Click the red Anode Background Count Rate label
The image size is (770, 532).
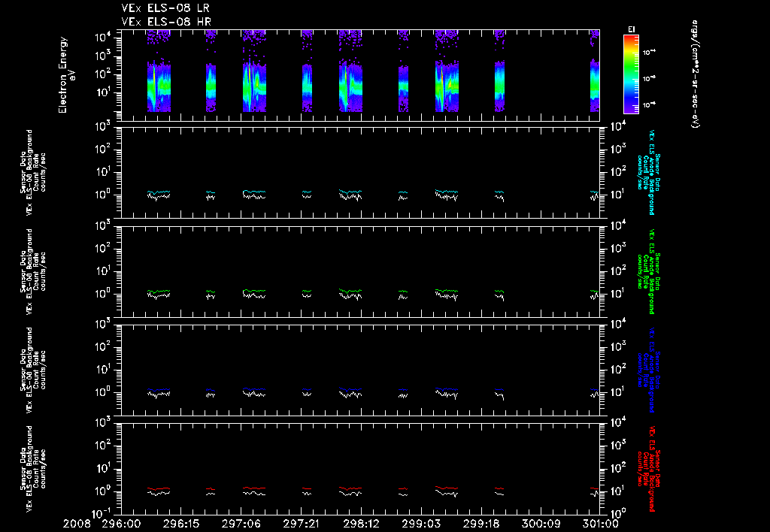(x=649, y=469)
